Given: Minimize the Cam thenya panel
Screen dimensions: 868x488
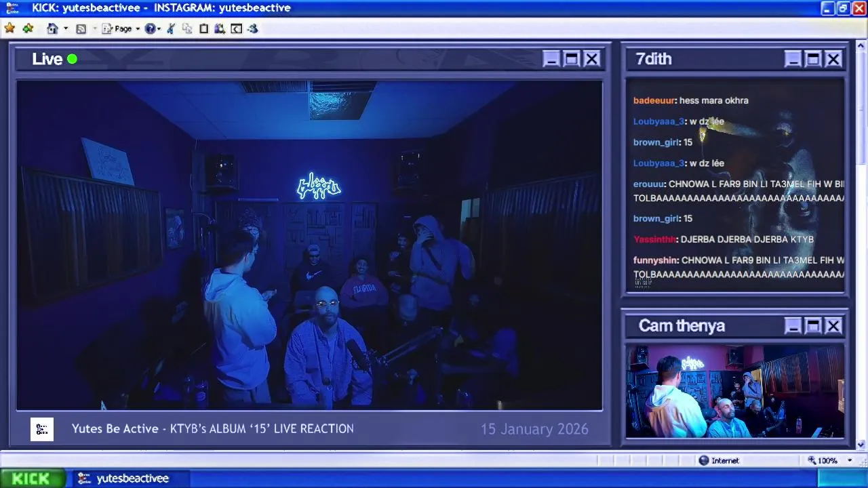Looking at the screenshot, I should click(x=793, y=326).
